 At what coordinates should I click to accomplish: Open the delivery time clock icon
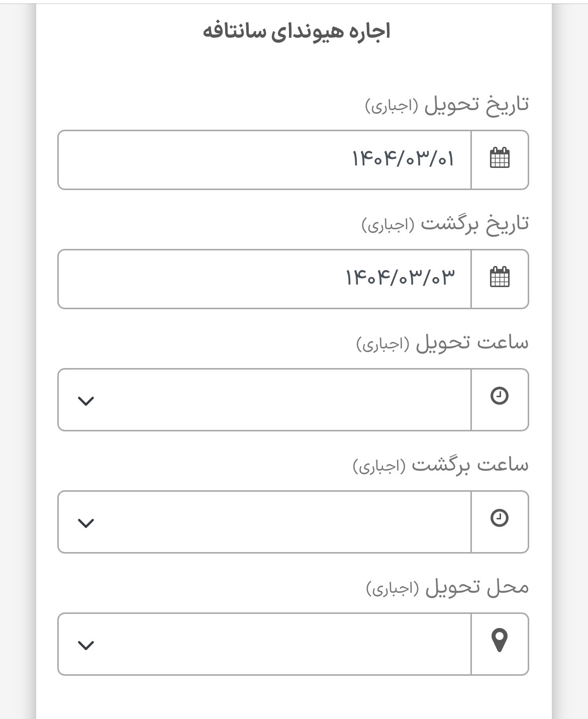(x=500, y=398)
